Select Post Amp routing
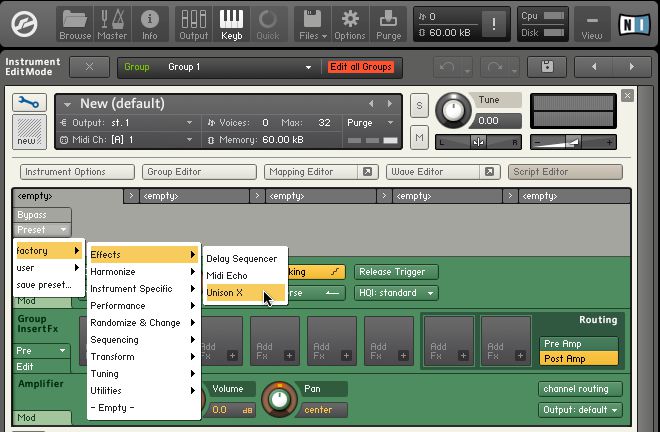The image size is (660, 432). (x=578, y=358)
